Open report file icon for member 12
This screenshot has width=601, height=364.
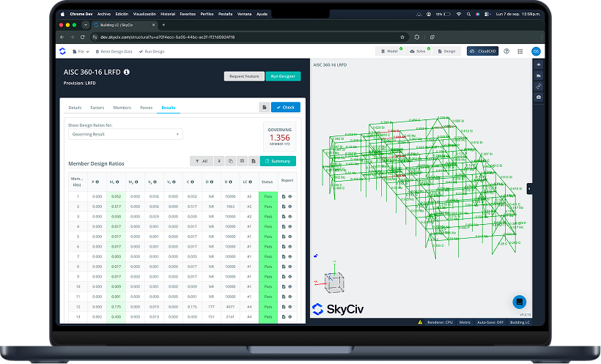tap(284, 307)
